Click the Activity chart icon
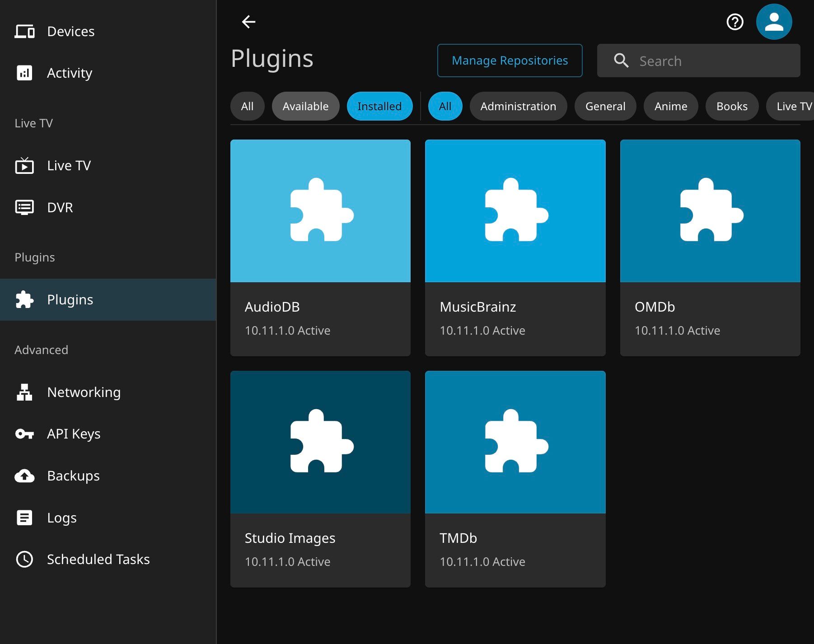Screen dimensions: 814x644 [24, 73]
